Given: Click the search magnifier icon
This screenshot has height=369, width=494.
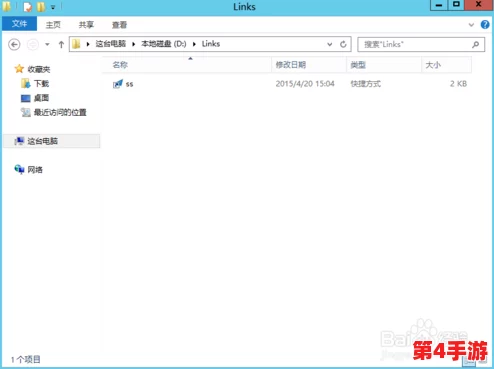Looking at the screenshot, I should tap(476, 44).
